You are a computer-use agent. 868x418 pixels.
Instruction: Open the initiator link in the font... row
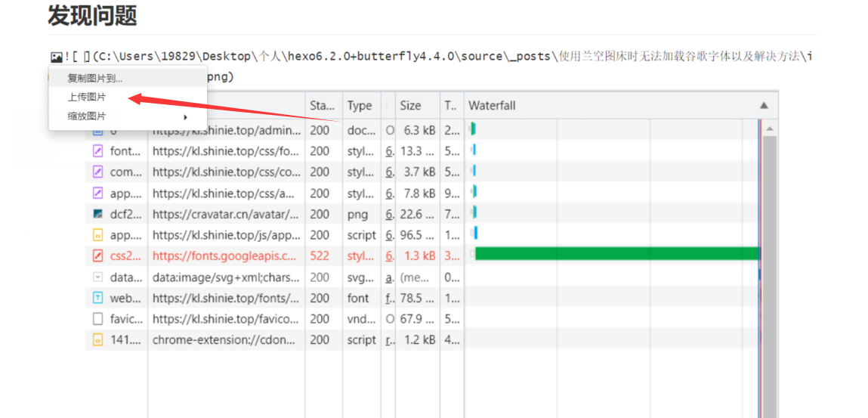click(x=390, y=151)
